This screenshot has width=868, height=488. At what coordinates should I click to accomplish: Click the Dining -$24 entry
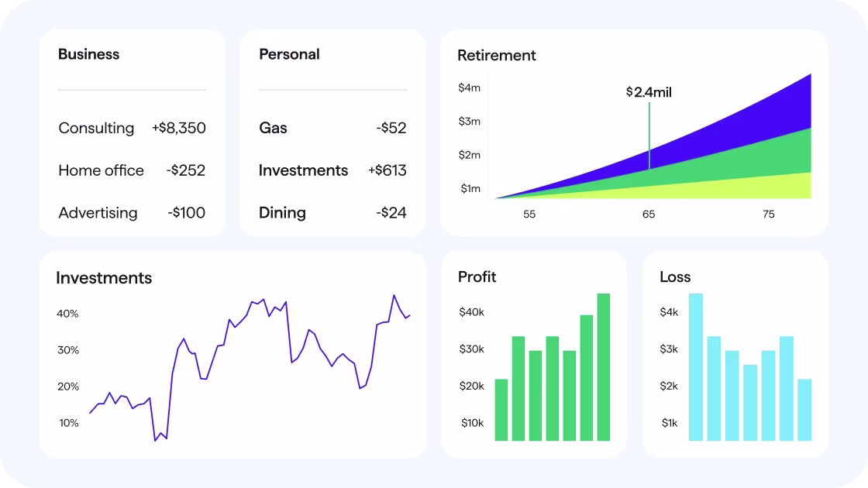tap(332, 213)
